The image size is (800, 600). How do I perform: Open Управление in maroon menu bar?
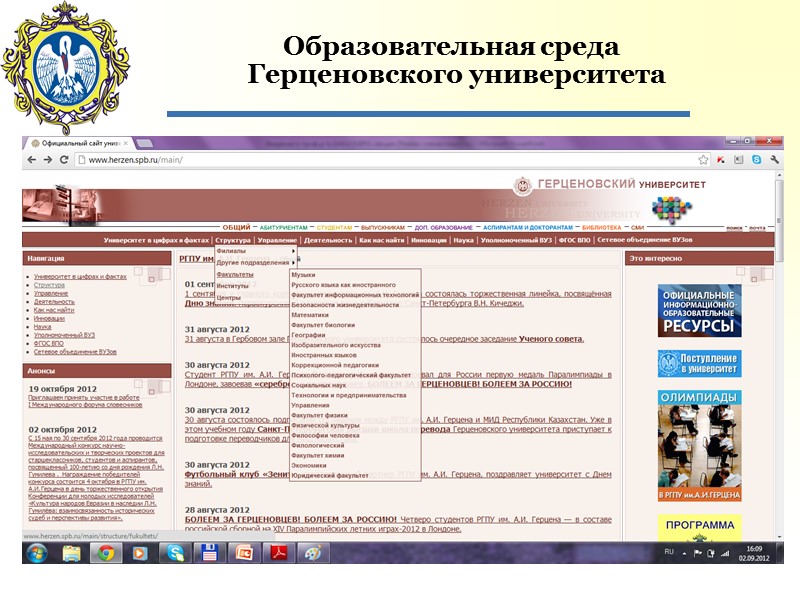coord(277,240)
